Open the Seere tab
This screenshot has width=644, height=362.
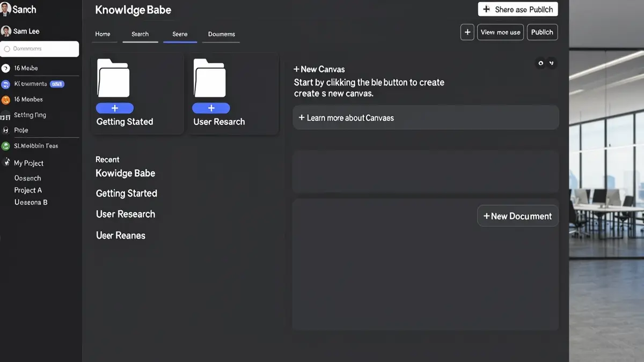point(180,34)
